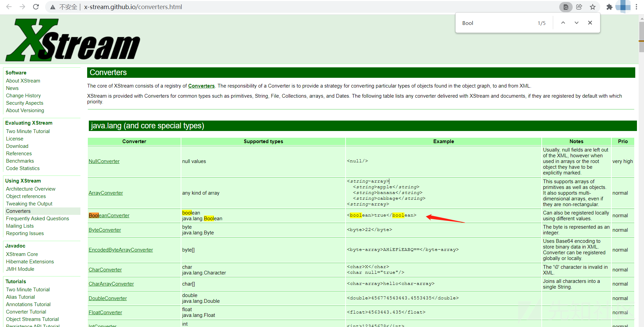This screenshot has width=644, height=327.
Task: Open BooleanConverter link in table
Action: point(109,216)
